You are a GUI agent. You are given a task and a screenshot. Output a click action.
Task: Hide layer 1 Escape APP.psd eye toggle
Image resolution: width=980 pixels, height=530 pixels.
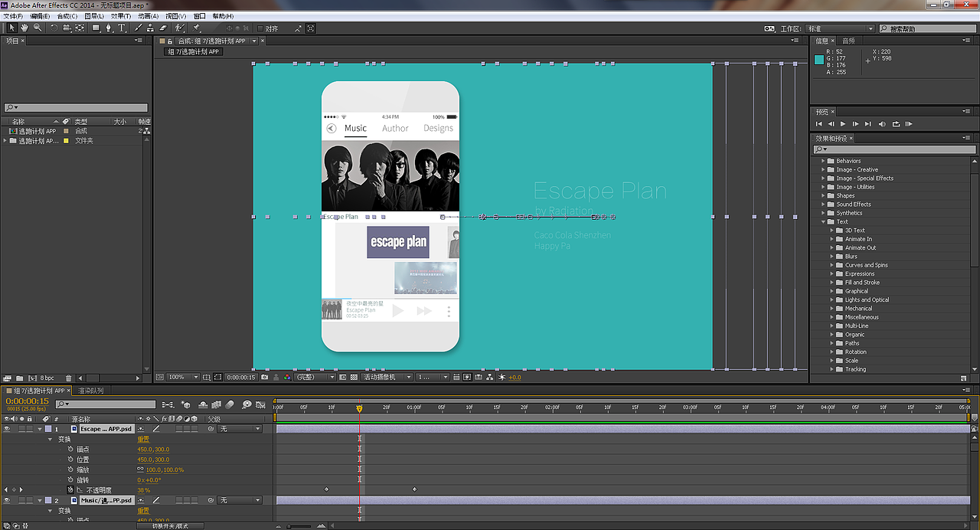point(7,429)
